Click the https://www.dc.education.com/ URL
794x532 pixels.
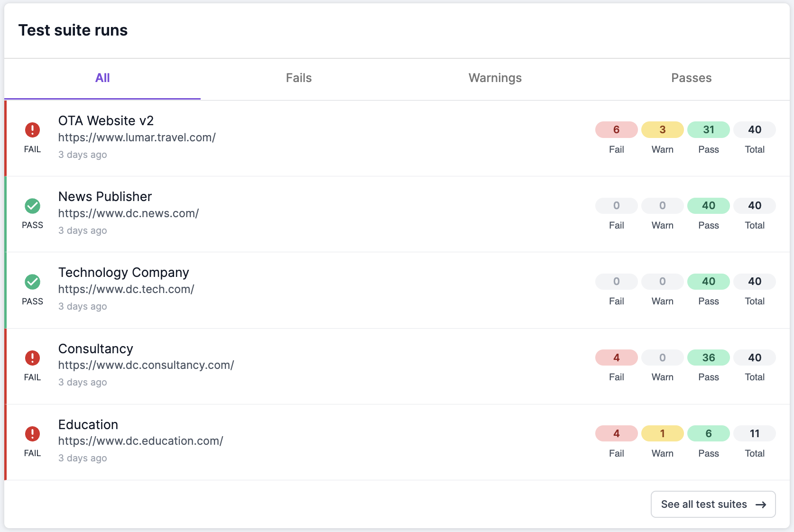pyautogui.click(x=141, y=441)
